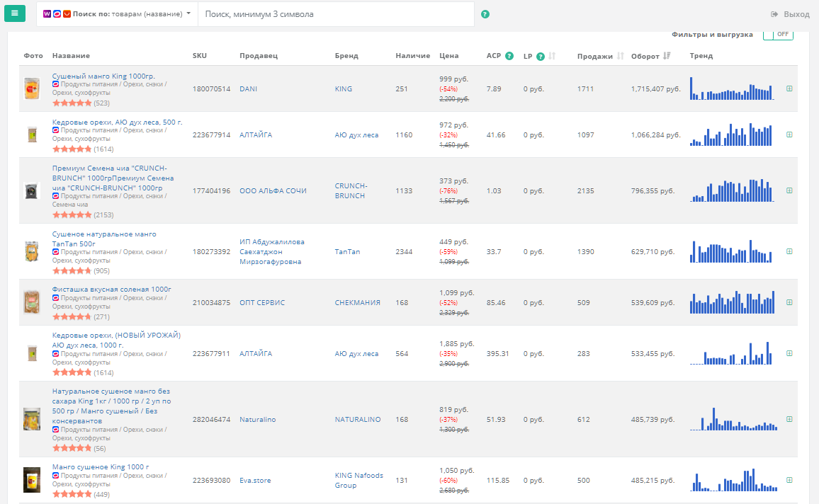Toggle the Фильтры и выгрузка switch
819x504 pixels.
click(778, 34)
